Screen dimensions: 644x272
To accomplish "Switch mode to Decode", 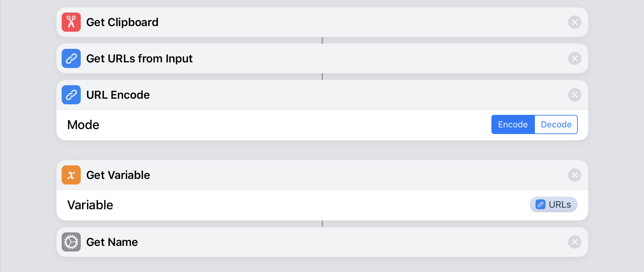I will pos(556,124).
